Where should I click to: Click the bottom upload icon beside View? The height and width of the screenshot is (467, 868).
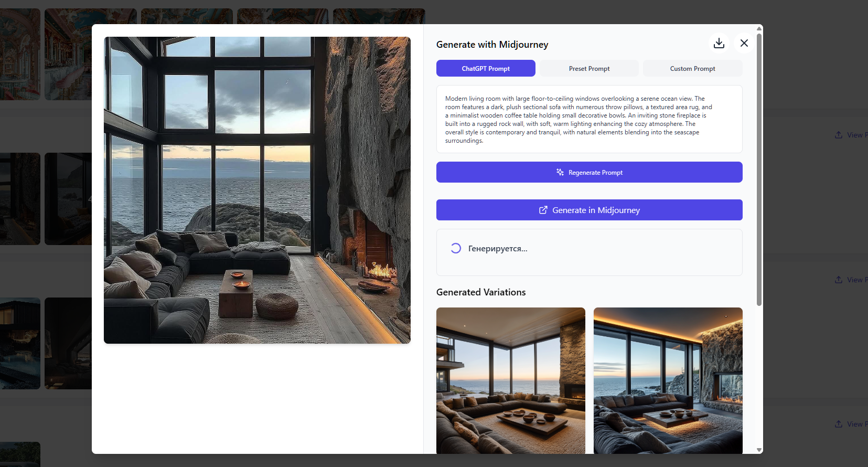[x=839, y=424]
